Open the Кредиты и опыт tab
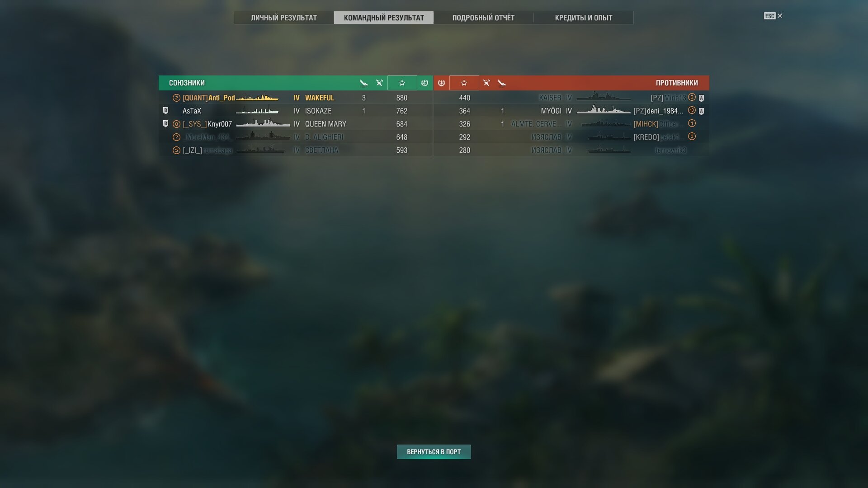This screenshot has width=868, height=488. coord(584,18)
